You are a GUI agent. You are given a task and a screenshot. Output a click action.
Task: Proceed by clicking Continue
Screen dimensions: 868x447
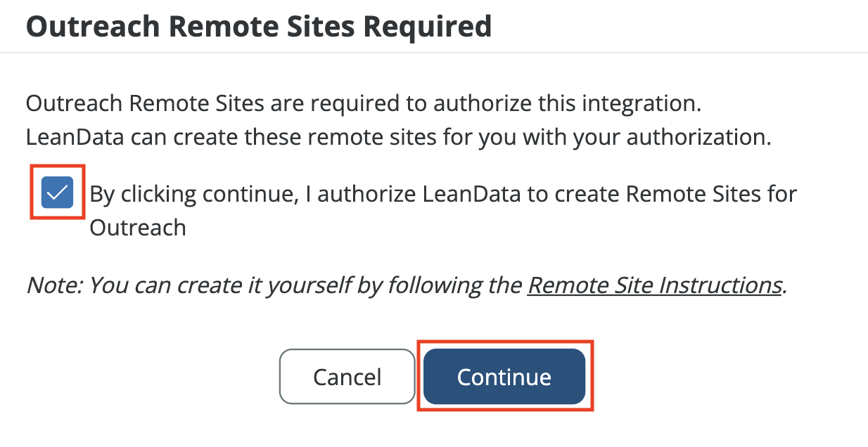504,377
